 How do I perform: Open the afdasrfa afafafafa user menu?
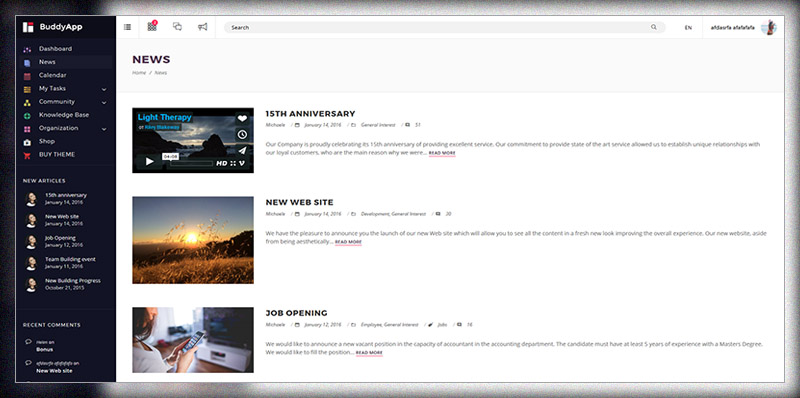(x=733, y=28)
